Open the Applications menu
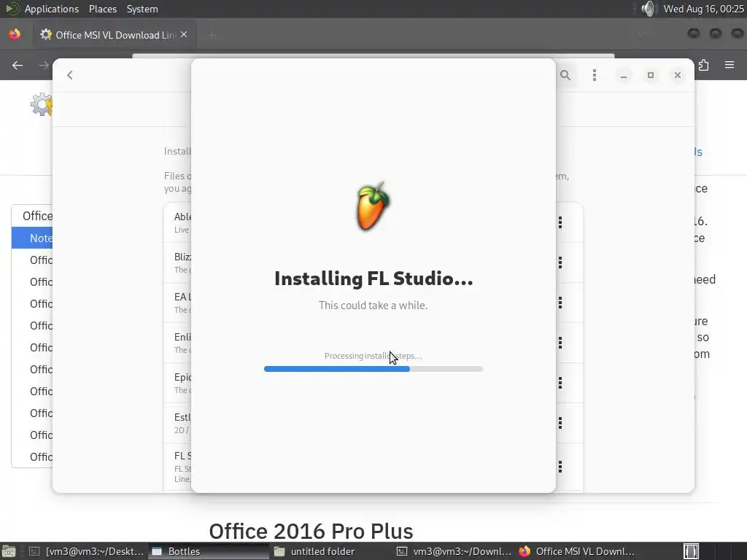 click(52, 9)
